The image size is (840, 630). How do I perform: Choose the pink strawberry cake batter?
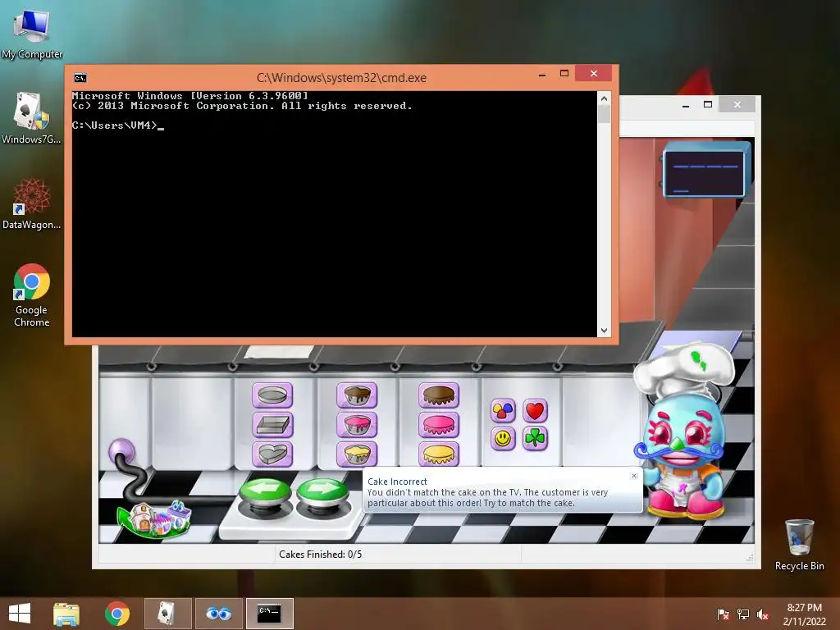pos(357,426)
